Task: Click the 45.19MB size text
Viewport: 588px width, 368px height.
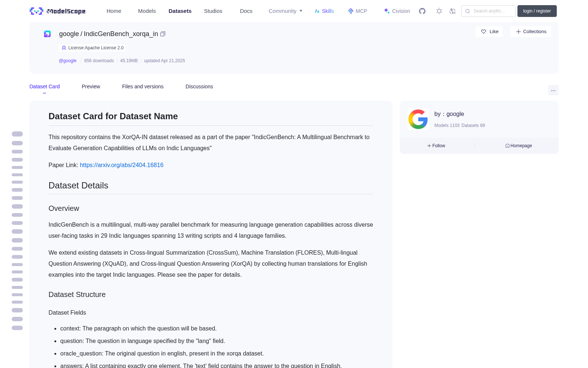Action: click(129, 61)
